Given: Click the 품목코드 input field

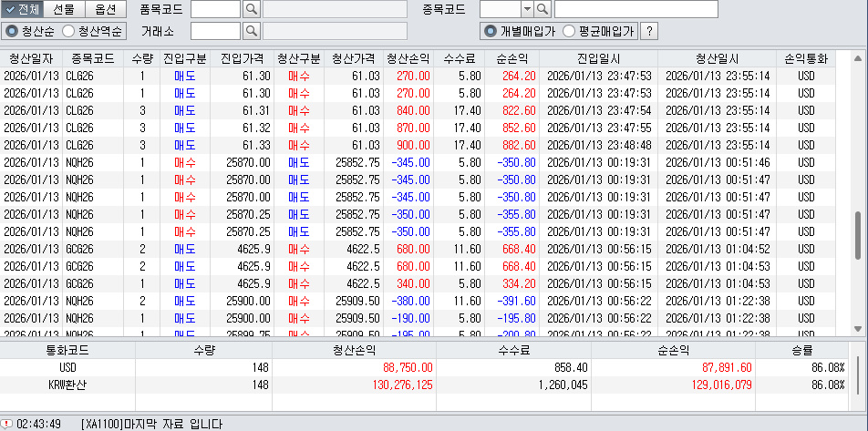Looking at the screenshot, I should pos(215,10).
